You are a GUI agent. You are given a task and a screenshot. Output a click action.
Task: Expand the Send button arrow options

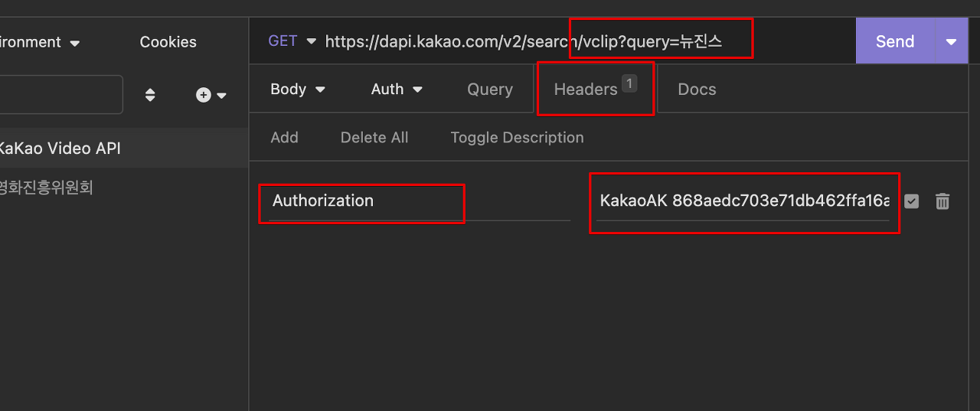(x=951, y=41)
